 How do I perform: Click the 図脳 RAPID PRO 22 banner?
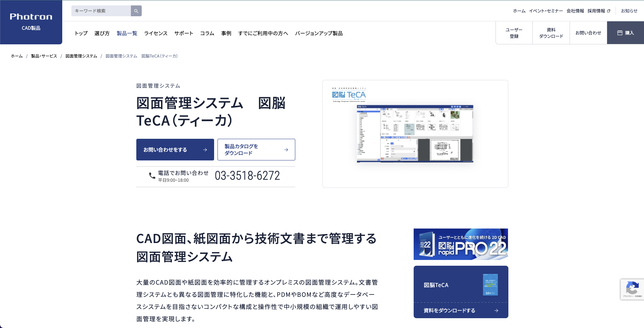coord(461,244)
